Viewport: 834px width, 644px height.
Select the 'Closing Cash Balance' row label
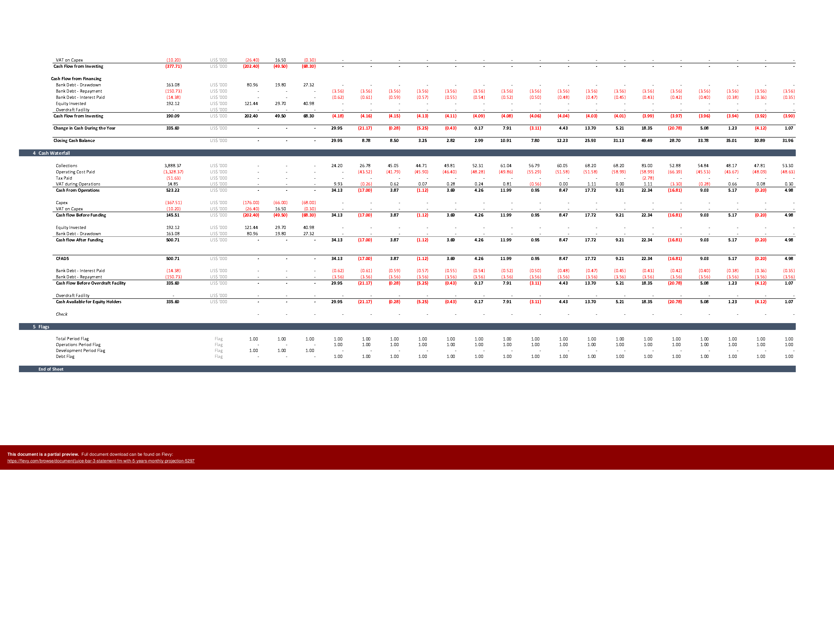[x=74, y=140]
